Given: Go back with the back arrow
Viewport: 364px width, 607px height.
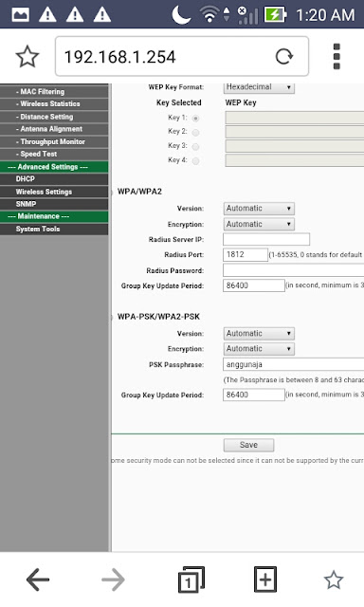Looking at the screenshot, I should (x=38, y=579).
